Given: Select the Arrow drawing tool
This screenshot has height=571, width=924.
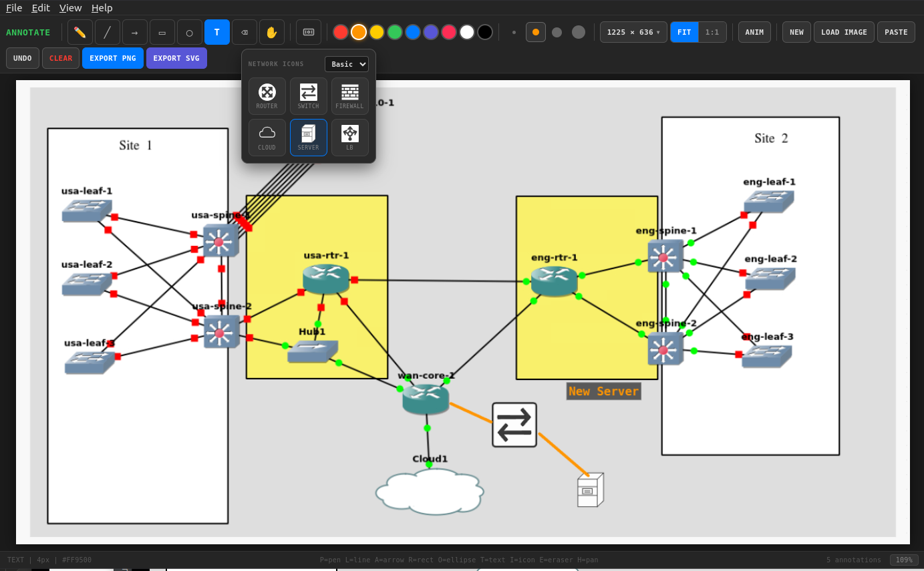Looking at the screenshot, I should point(134,31).
